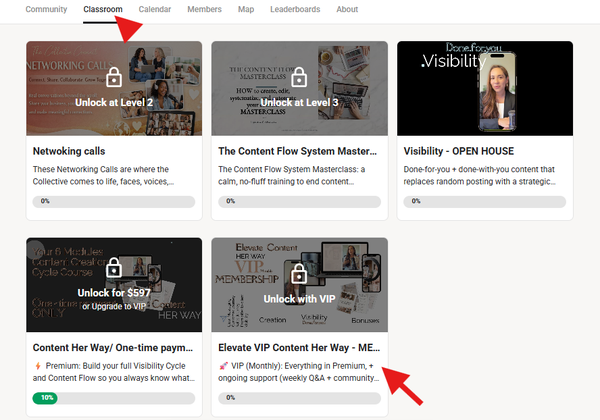
Task: Open The Content Flow System Masterclass title
Action: (297, 151)
